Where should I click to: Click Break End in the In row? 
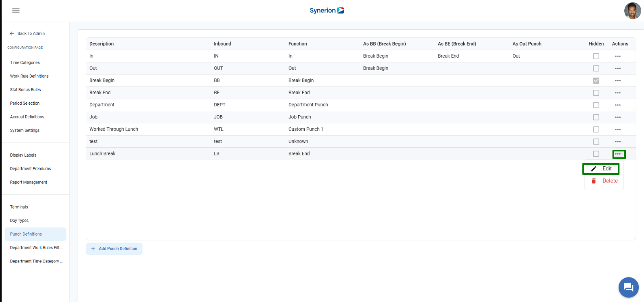448,56
